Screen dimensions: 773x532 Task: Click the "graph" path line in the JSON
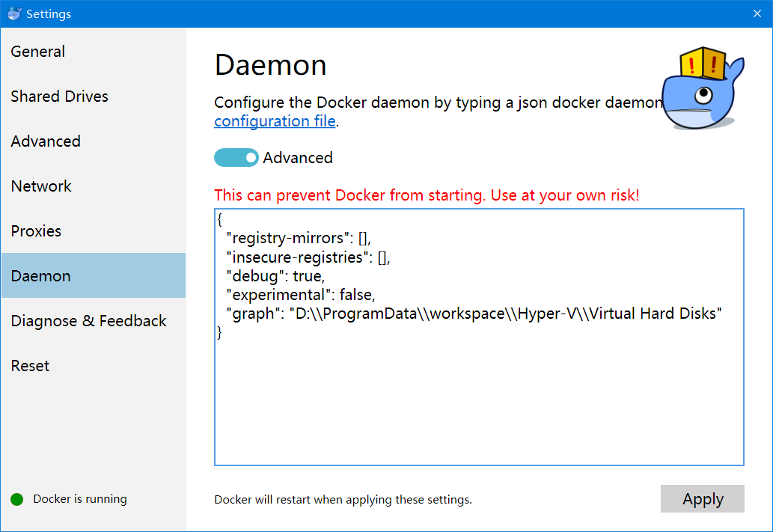point(474,314)
